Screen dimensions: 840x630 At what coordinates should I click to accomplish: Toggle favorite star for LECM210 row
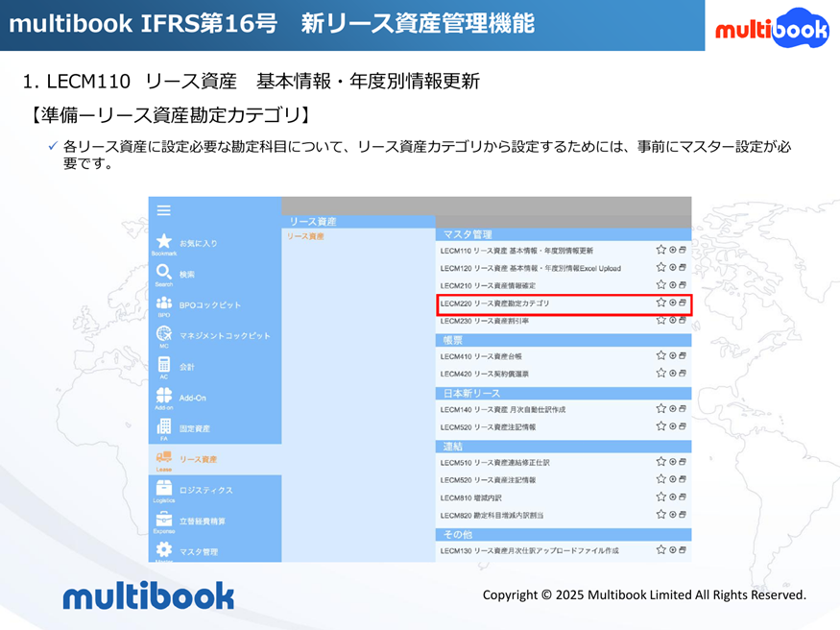tap(661, 285)
